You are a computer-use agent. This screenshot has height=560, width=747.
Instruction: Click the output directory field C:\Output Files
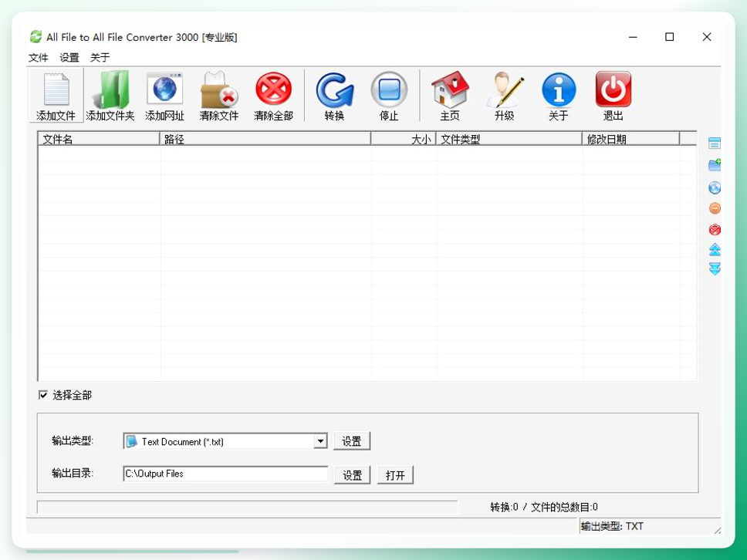225,474
